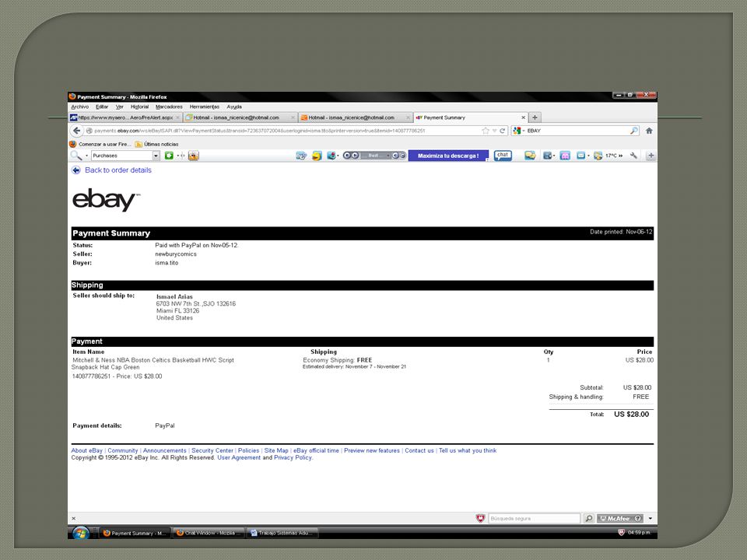Screen dimensions: 747x560
Task: Switch to the AeroPreAlert.aspx tab
Action: 126,117
